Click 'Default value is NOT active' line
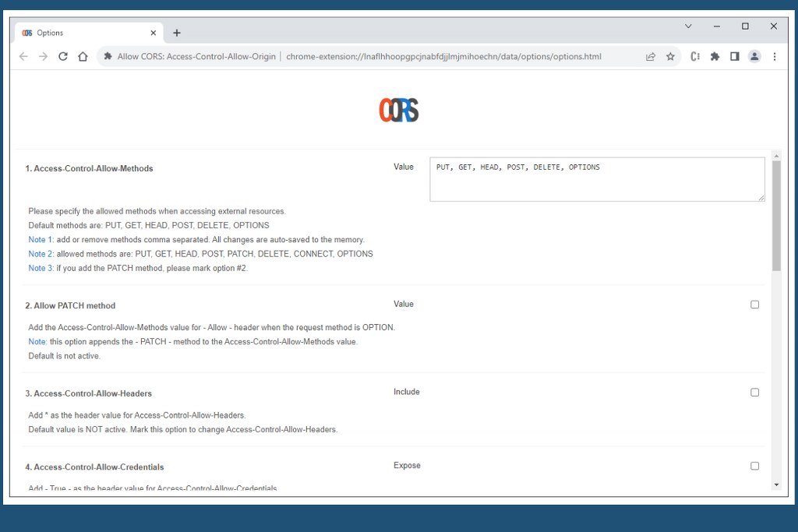Screen dimensions: 798x532 (x=182, y=430)
